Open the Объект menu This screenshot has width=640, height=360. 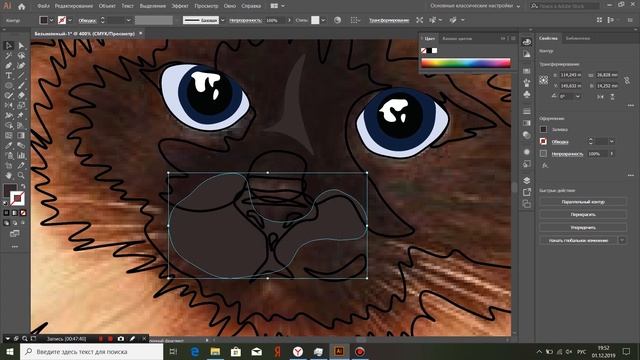click(107, 6)
